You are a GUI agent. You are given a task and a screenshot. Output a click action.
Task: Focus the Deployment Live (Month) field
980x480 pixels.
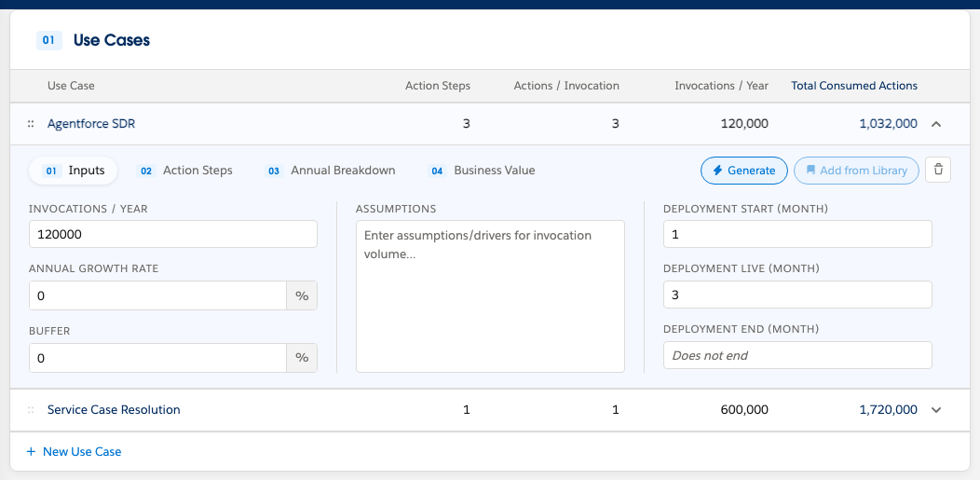click(x=797, y=295)
